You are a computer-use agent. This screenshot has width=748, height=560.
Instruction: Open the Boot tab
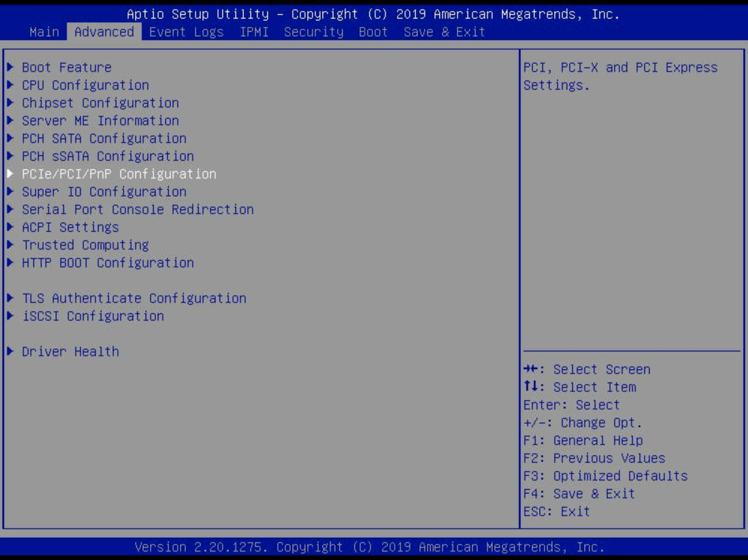[373, 32]
